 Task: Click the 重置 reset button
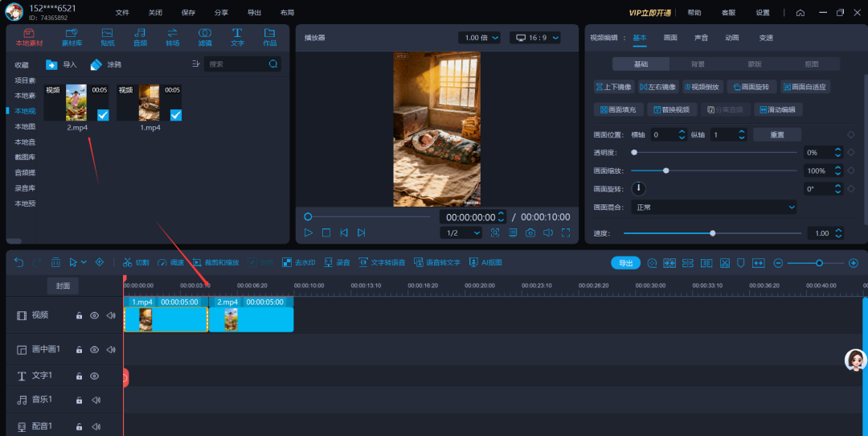[x=777, y=134]
